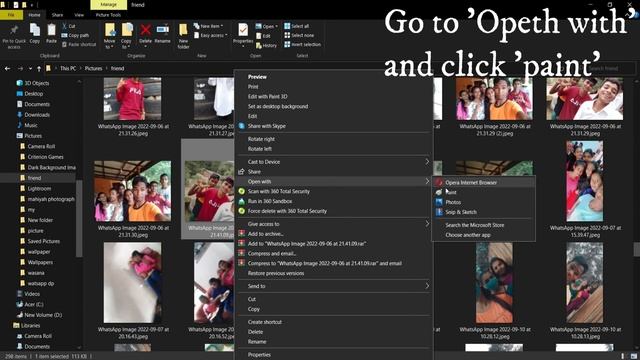Switch to the View ribbon tab

pos(79,15)
